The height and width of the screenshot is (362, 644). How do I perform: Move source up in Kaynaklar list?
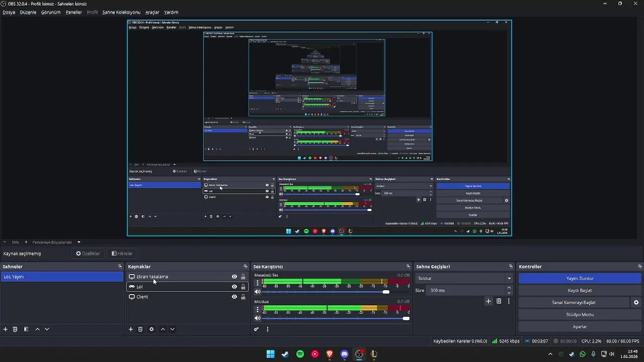point(163,329)
